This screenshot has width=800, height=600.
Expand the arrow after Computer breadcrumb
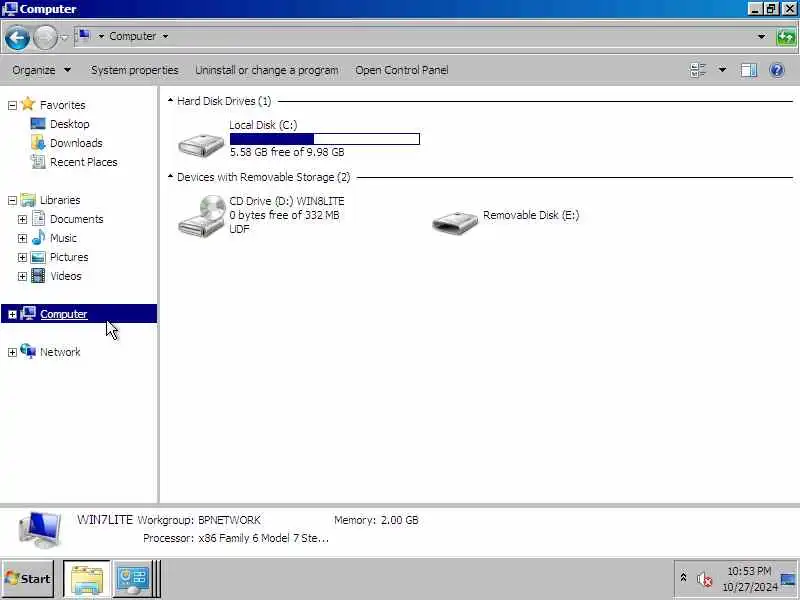[165, 36]
